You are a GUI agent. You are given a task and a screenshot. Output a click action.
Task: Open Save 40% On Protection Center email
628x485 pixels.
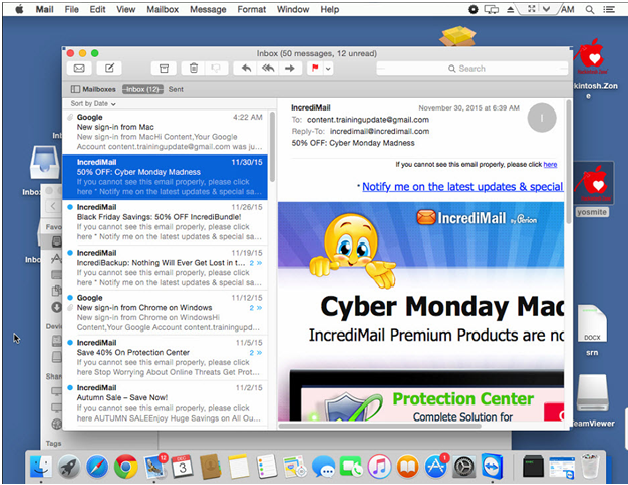point(165,357)
